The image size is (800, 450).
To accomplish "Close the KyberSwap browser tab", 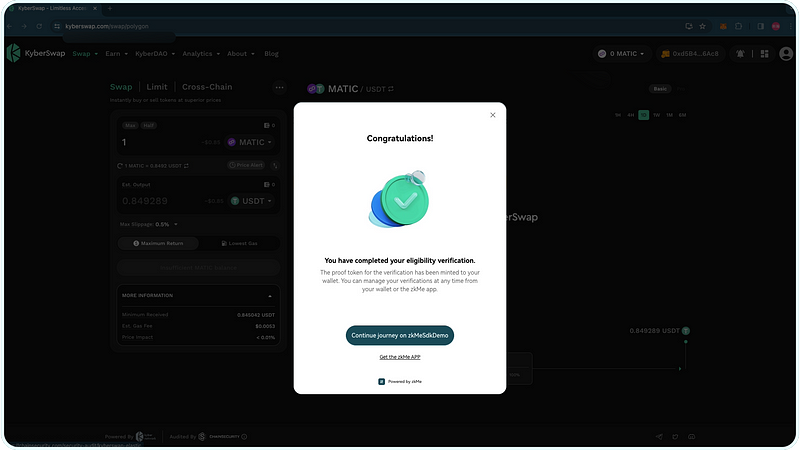I will coord(95,8).
